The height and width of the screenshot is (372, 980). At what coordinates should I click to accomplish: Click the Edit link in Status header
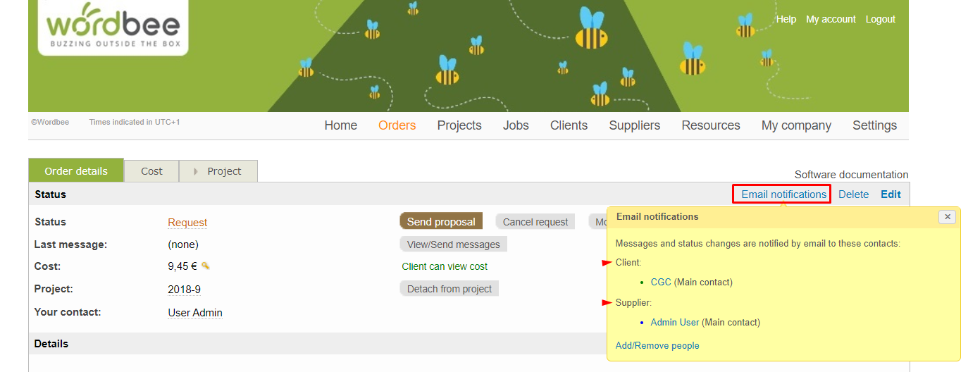point(891,194)
